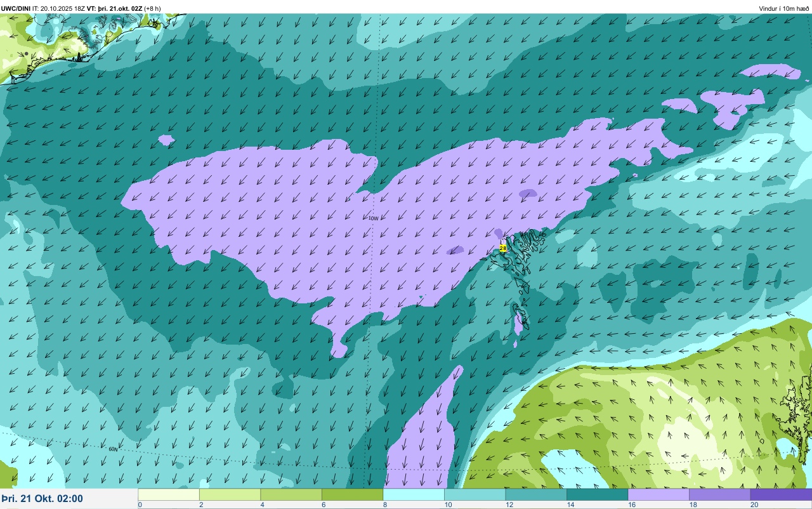
Task: Click the green 4–6 legend swatch
Action: click(291, 494)
